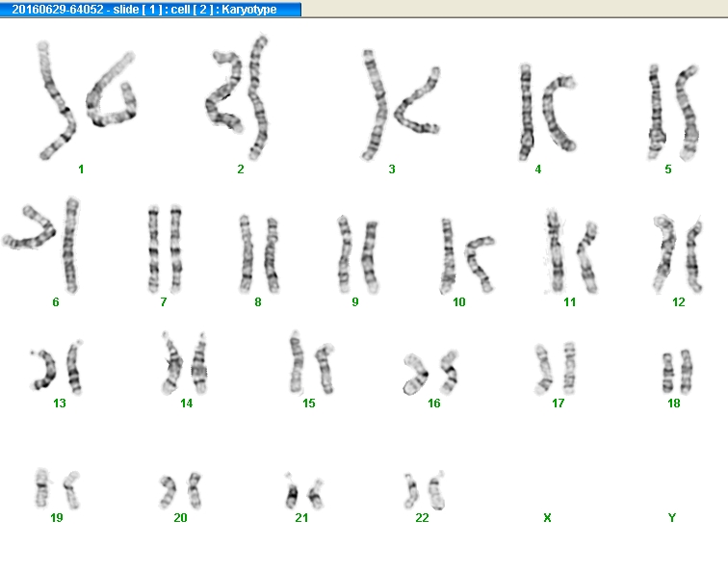
Task: Select the bent left chromosome above label 6
Action: [x=30, y=227]
